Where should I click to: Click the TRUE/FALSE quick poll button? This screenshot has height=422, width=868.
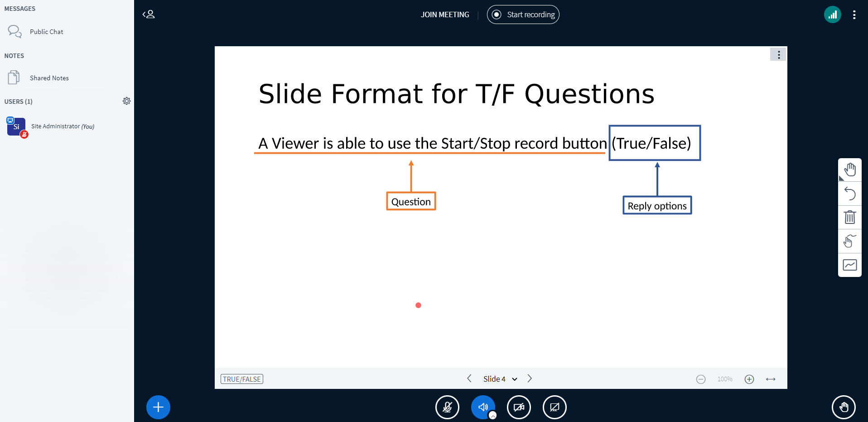click(x=242, y=379)
